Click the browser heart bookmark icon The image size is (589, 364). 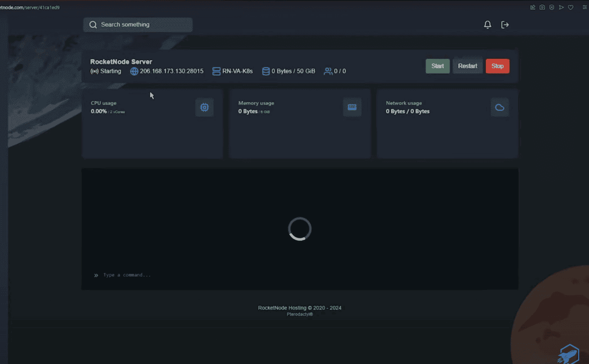coord(570,7)
